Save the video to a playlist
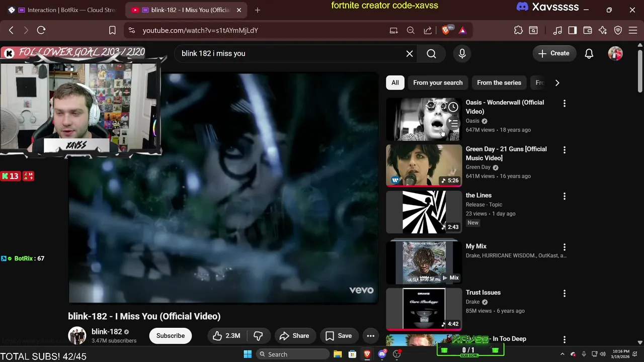Viewport: 644px width, 362px height. click(x=339, y=336)
